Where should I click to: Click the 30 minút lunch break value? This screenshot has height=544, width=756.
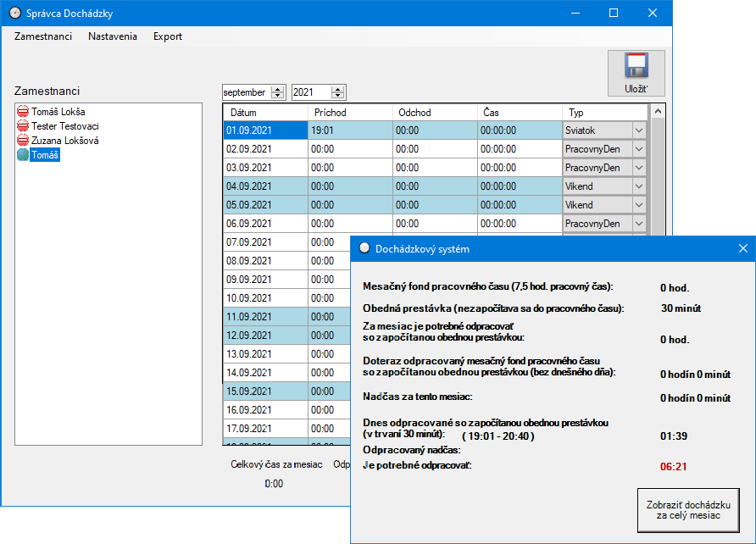point(681,308)
